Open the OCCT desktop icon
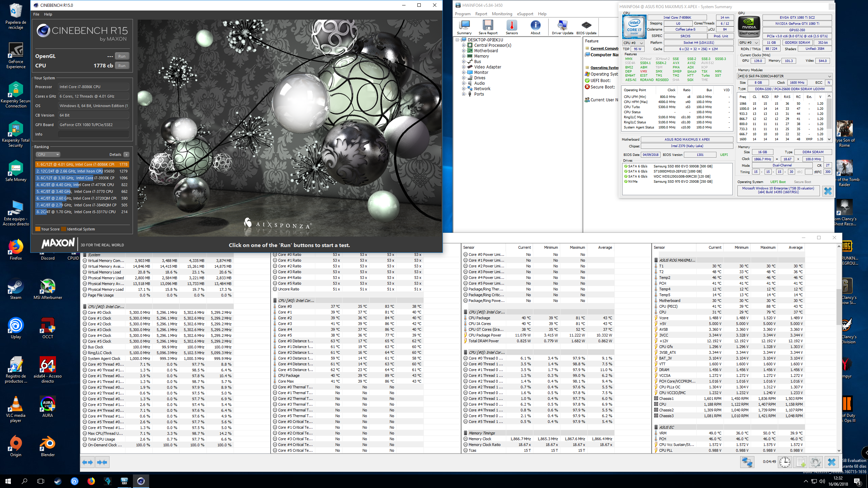This screenshot has width=868, height=488. (48, 328)
